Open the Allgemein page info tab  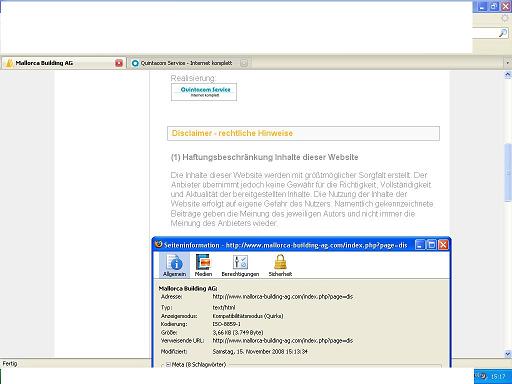tap(174, 265)
